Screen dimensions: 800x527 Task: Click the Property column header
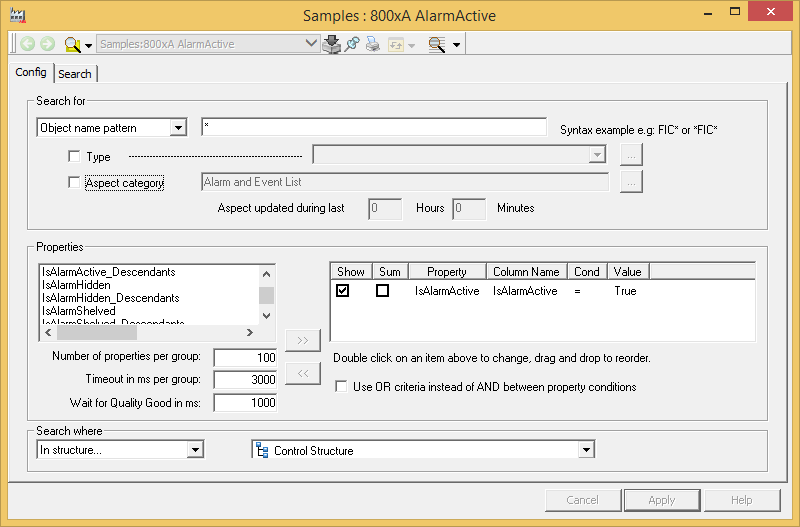coord(447,272)
